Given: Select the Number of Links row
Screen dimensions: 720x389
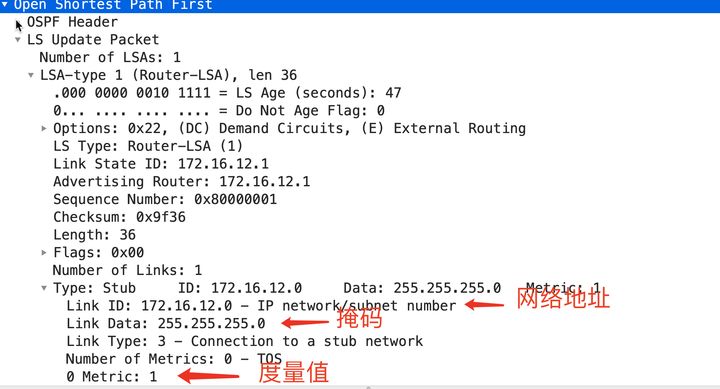Looking at the screenshot, I should click(127, 270).
